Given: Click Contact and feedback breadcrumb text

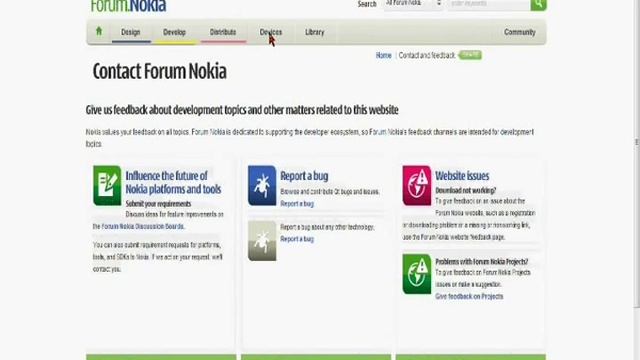Looking at the screenshot, I should 427,56.
